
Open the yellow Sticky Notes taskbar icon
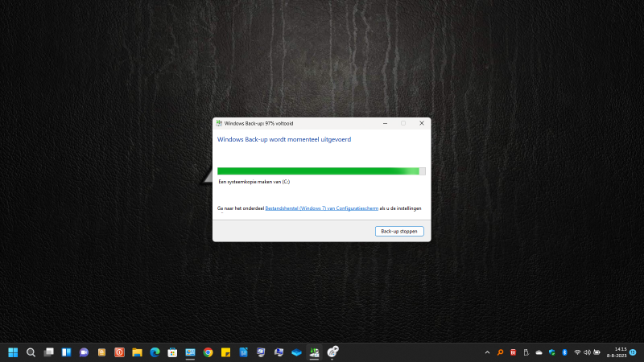pos(225,352)
